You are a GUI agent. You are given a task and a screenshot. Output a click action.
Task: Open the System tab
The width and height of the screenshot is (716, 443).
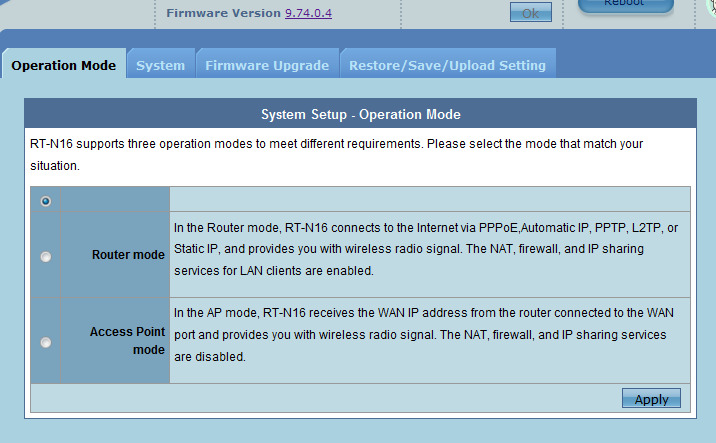pyautogui.click(x=161, y=65)
